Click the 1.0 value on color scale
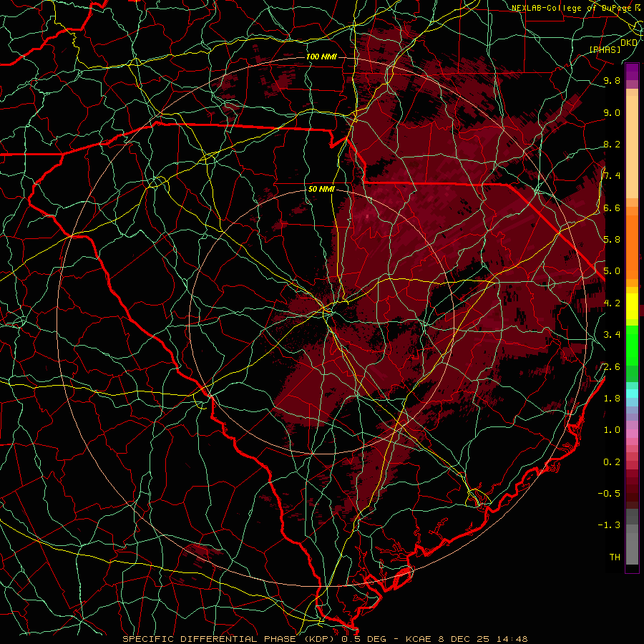The image size is (644, 644). coord(612,430)
